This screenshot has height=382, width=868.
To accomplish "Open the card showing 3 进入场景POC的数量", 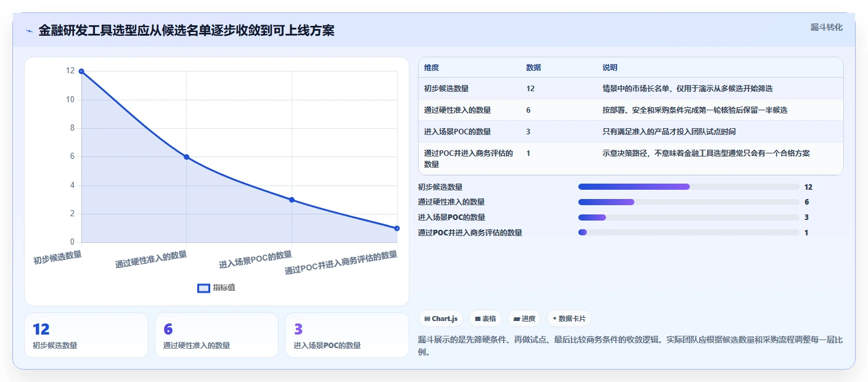I will 347,335.
